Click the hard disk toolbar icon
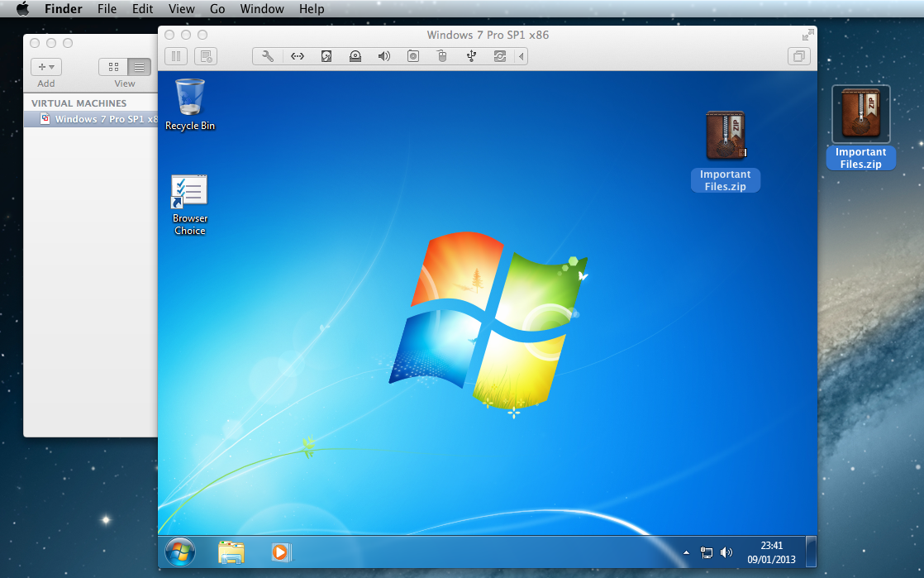This screenshot has width=924, height=578. coord(326,56)
